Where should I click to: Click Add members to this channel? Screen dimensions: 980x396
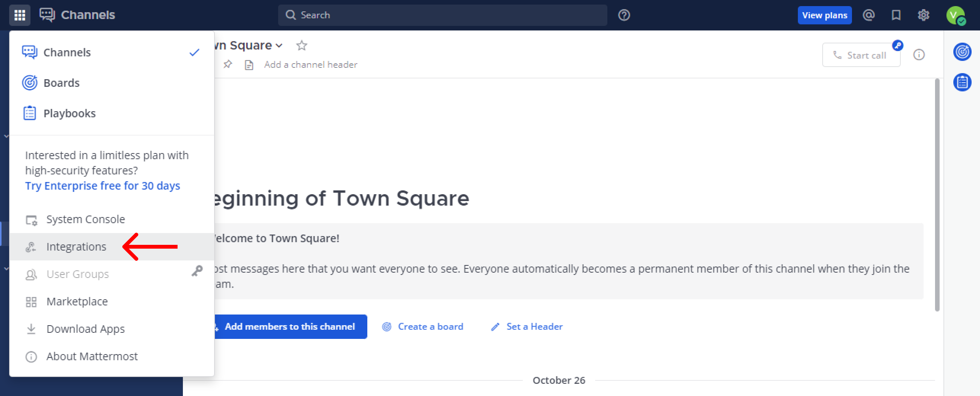click(x=290, y=327)
